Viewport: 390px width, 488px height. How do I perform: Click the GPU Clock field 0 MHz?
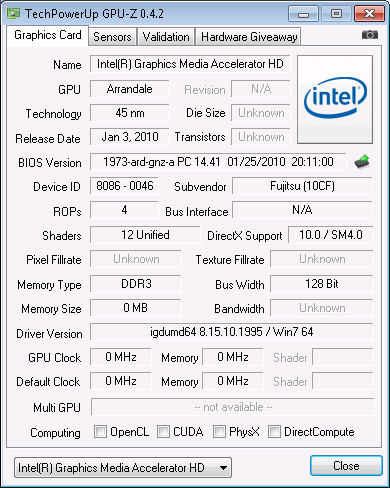[x=121, y=357]
